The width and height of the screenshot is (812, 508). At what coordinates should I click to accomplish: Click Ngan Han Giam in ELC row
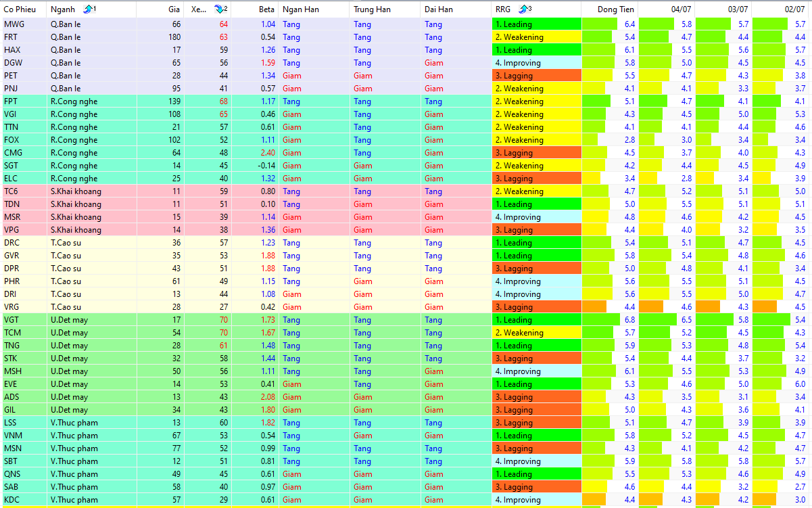292,179
